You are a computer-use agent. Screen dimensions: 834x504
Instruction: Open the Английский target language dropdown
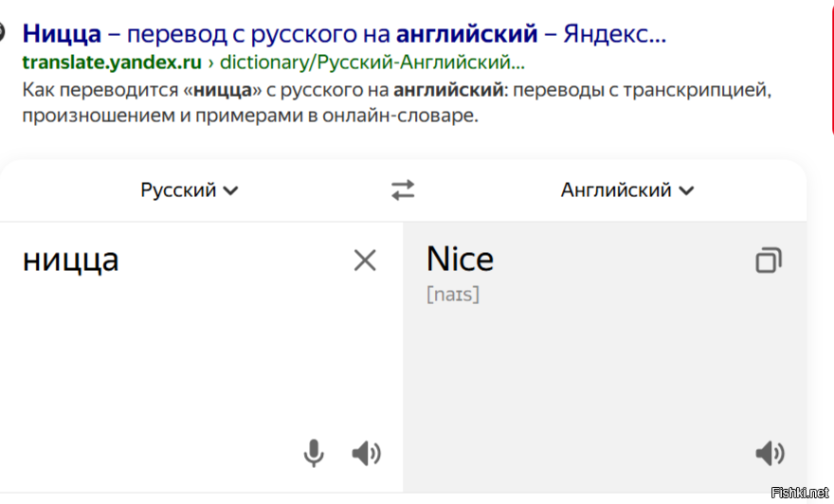pos(627,189)
